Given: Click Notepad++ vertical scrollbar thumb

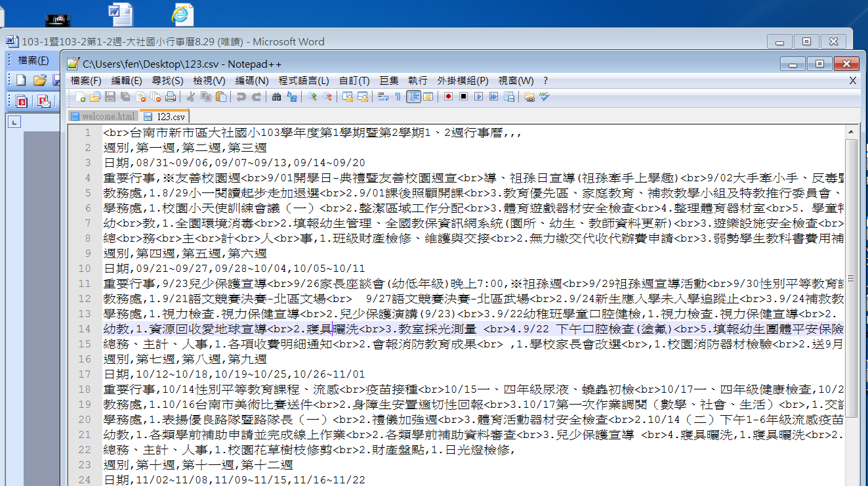Looking at the screenshot, I should 851,278.
